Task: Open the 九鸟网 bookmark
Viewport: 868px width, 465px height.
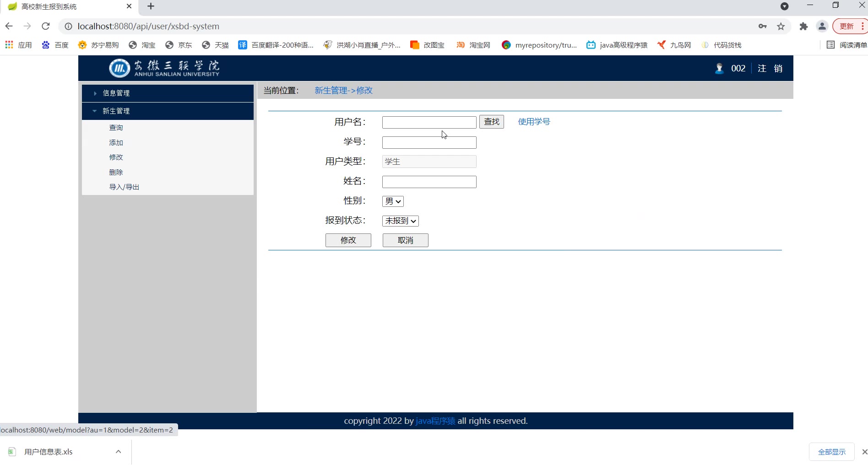Action: [674, 45]
